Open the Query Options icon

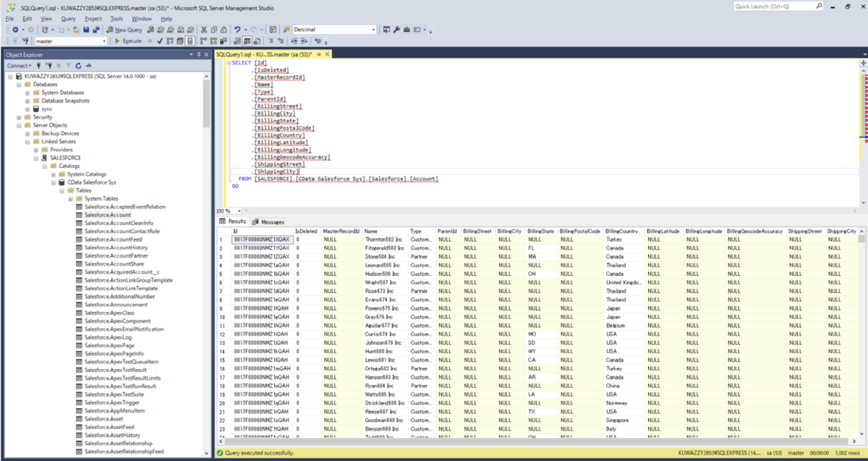tap(179, 41)
